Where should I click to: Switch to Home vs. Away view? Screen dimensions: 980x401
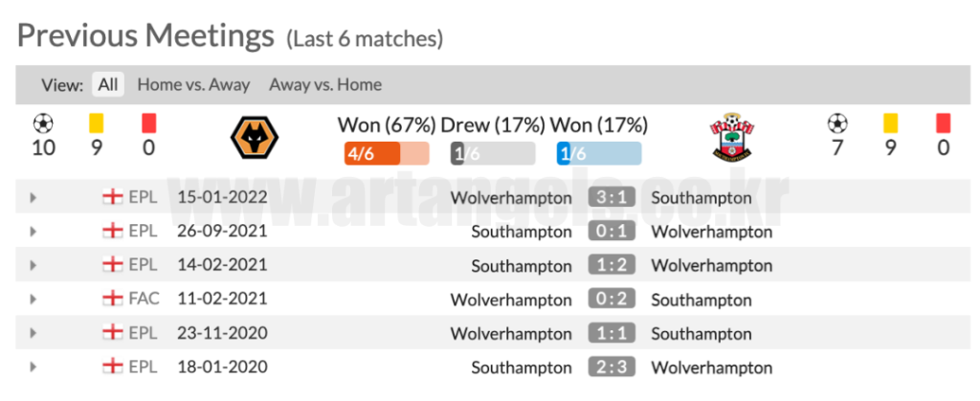[x=193, y=84]
